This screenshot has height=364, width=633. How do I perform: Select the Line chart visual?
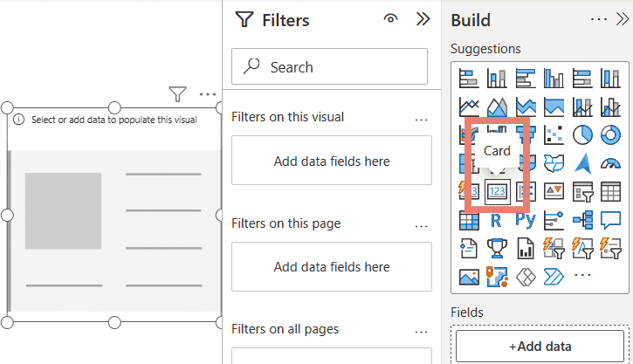point(469,106)
